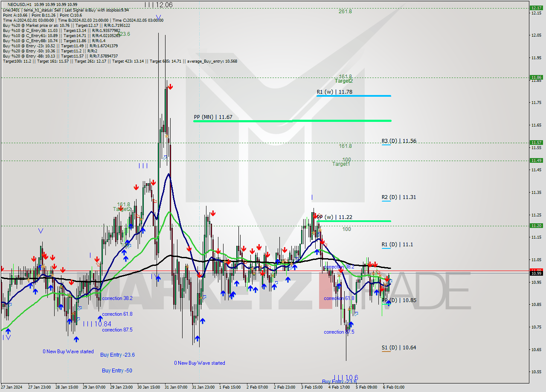Click the 'average_Buy_entry: 10.568' text
Viewport: 546px width, 392px height.
(212, 61)
